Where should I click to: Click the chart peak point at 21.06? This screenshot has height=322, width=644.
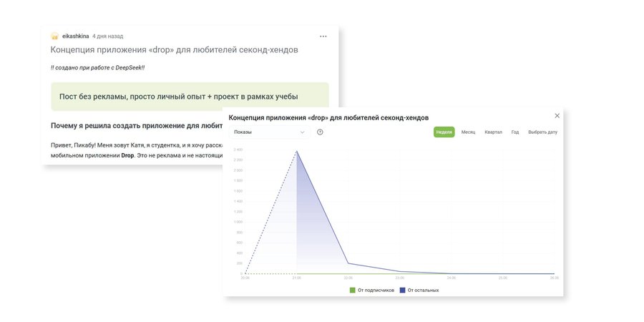coord(296,151)
